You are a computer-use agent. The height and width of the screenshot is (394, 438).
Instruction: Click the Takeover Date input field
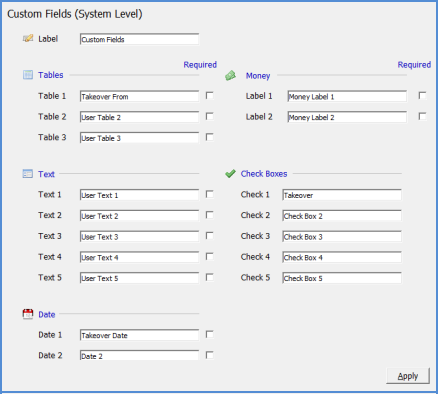[139, 335]
